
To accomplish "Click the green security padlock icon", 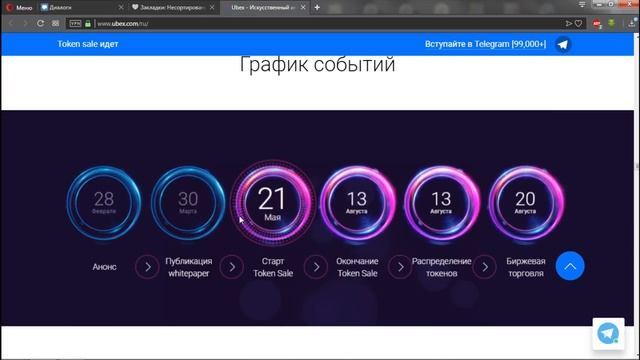I will pyautogui.click(x=88, y=24).
